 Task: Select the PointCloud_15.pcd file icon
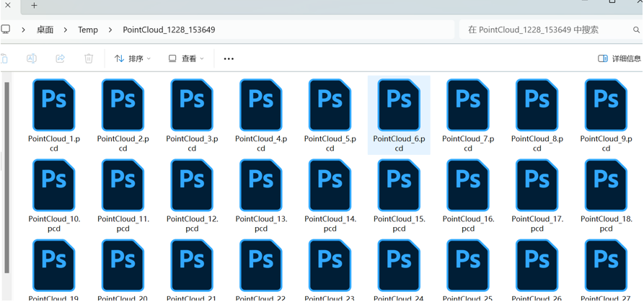[x=399, y=185]
